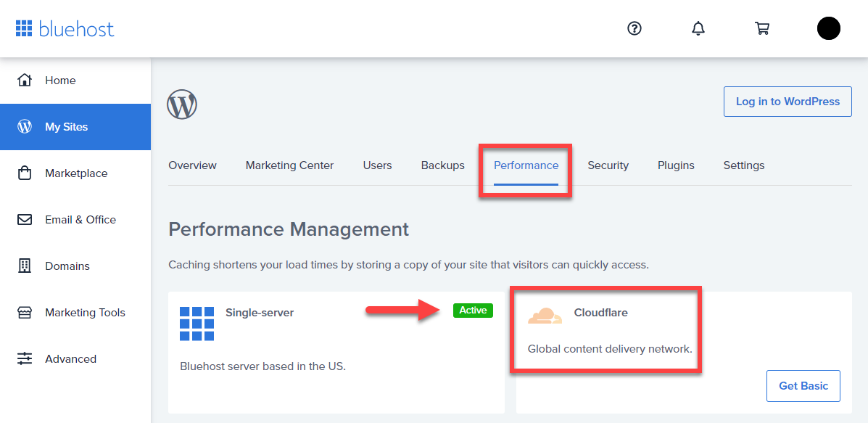Click the text 'Bluehost server based in the US.'
Viewport: 868px width, 423px height.
pos(263,366)
